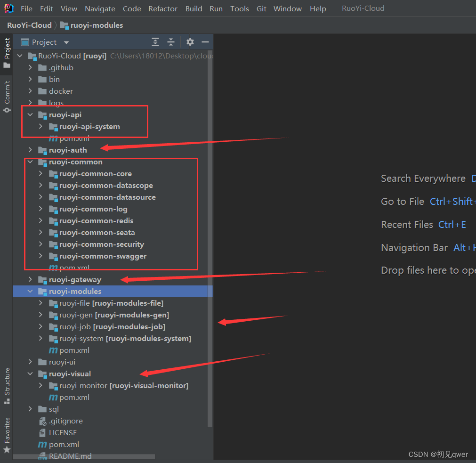Open the Structure tool window tab

(x=7, y=386)
